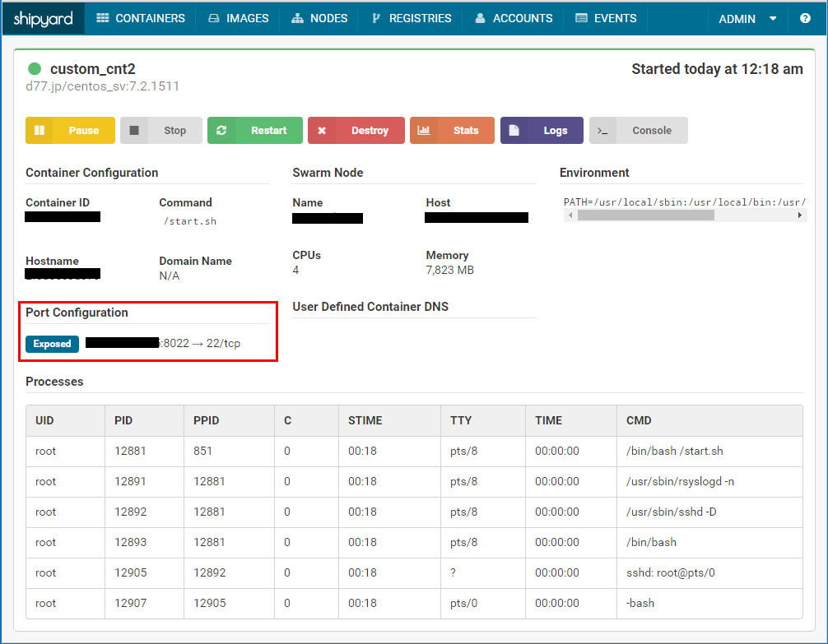Click the Exposed port label
Screen dimensions: 828x644
click(52, 344)
